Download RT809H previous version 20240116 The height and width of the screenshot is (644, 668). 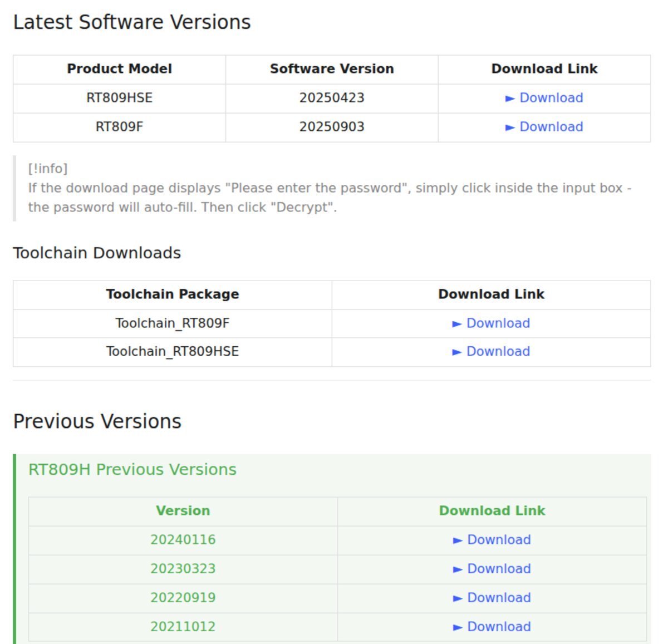tap(492, 540)
